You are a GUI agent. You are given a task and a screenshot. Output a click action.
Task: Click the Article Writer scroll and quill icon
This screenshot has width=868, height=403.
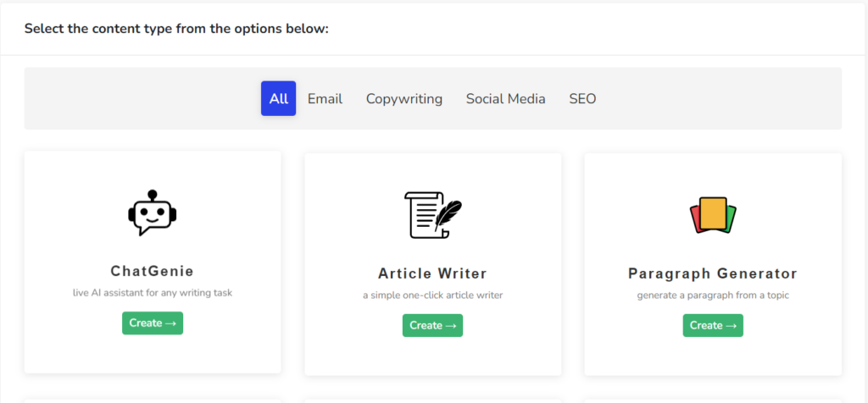click(432, 214)
